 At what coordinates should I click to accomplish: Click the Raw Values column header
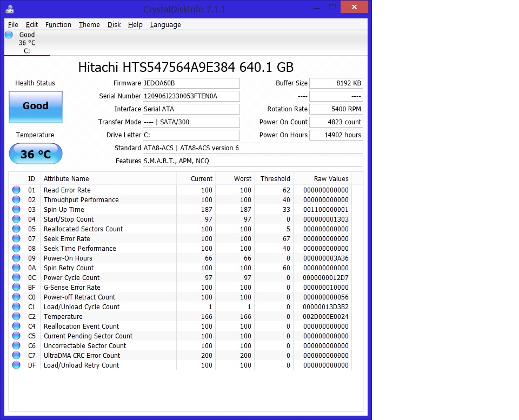point(323,179)
